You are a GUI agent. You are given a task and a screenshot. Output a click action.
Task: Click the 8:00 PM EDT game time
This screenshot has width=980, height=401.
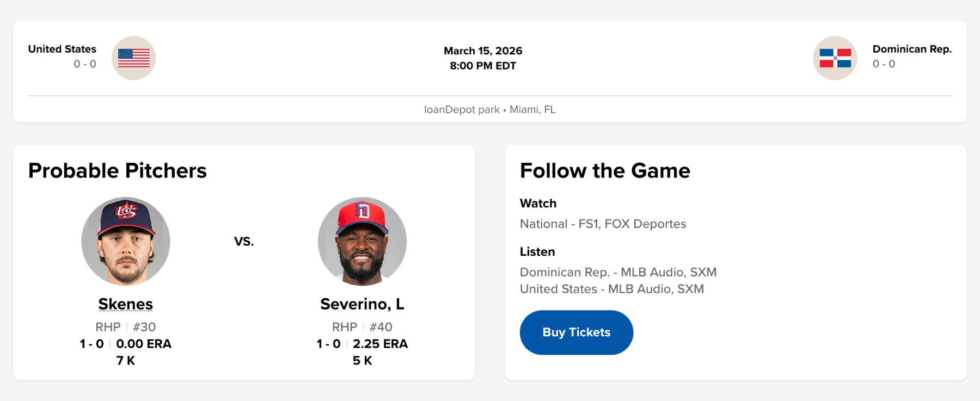482,66
